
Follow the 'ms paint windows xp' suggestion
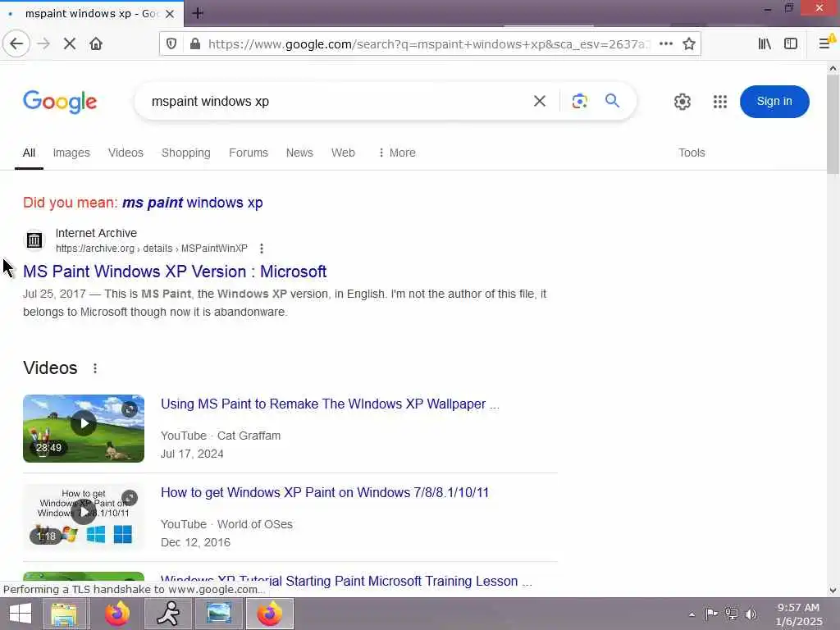point(192,203)
